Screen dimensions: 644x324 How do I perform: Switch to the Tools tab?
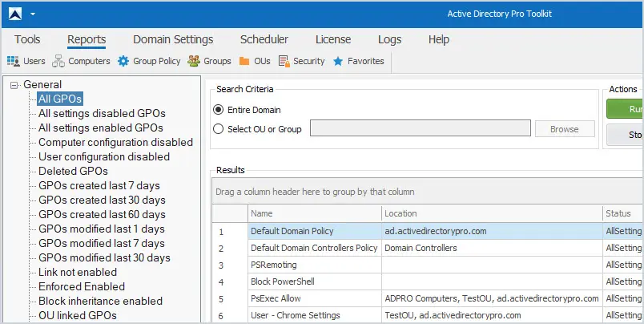(27, 39)
